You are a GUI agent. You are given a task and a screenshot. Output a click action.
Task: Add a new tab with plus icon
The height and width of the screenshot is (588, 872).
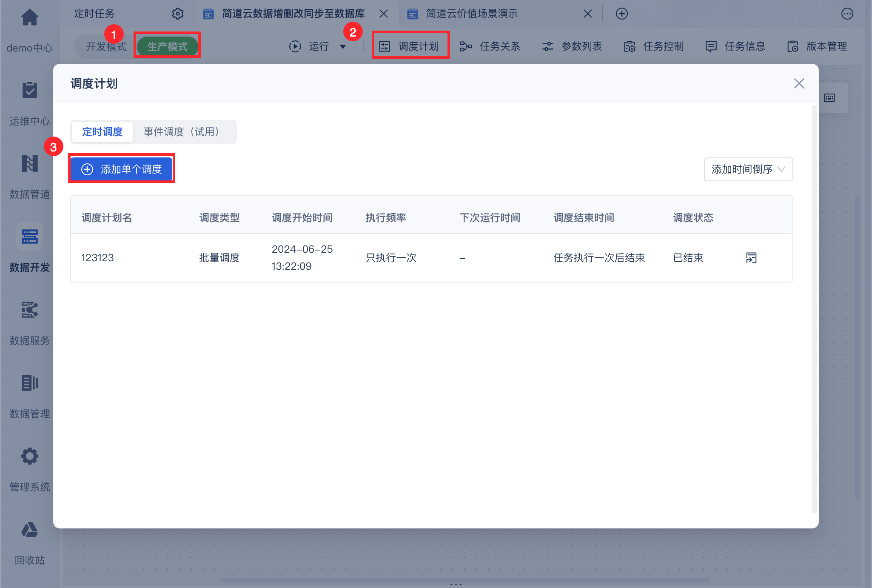point(622,14)
